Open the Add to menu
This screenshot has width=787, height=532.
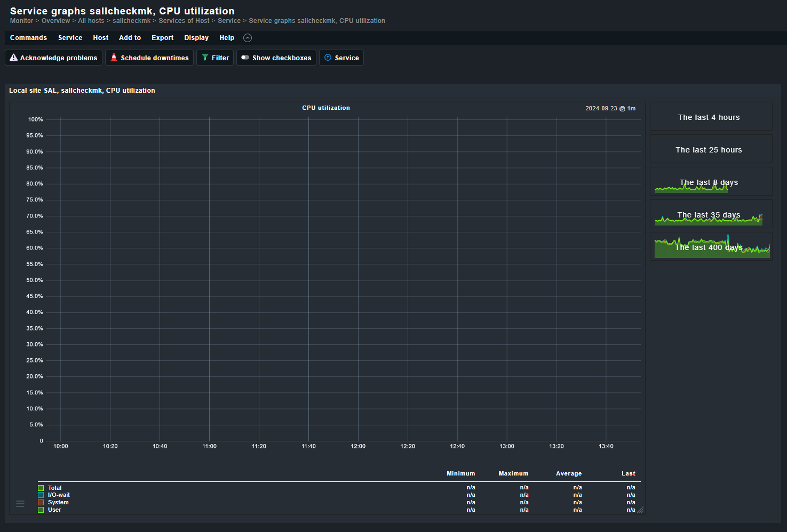[x=129, y=37]
